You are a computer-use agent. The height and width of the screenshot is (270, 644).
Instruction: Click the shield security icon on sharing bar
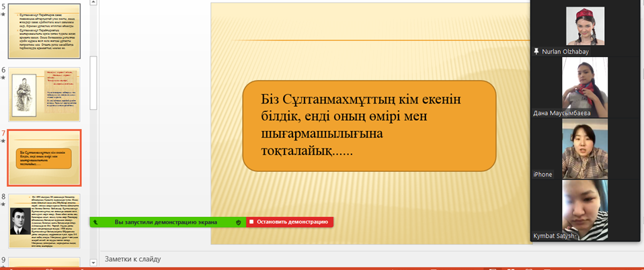[239, 222]
